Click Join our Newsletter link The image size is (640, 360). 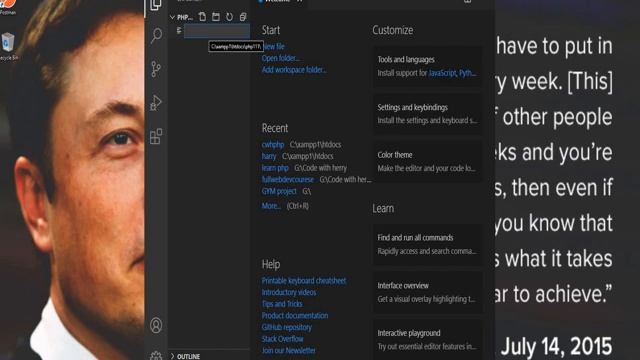289,350
